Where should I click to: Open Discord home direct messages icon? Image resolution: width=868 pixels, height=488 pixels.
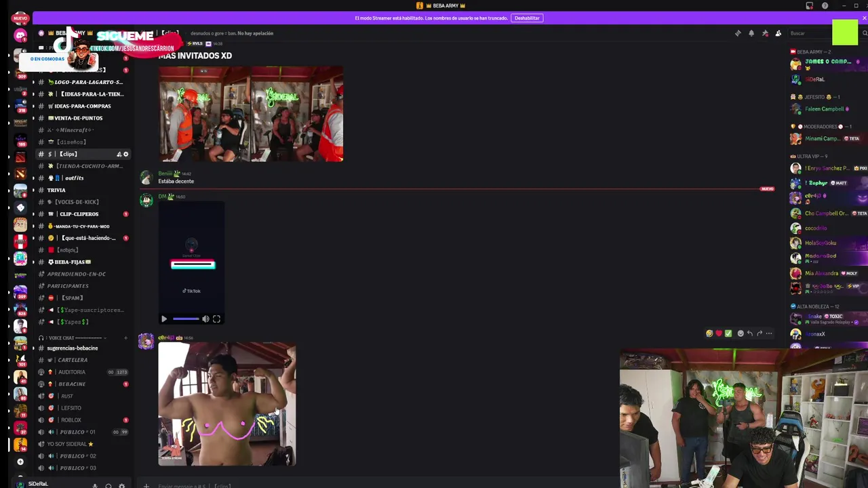[20, 35]
